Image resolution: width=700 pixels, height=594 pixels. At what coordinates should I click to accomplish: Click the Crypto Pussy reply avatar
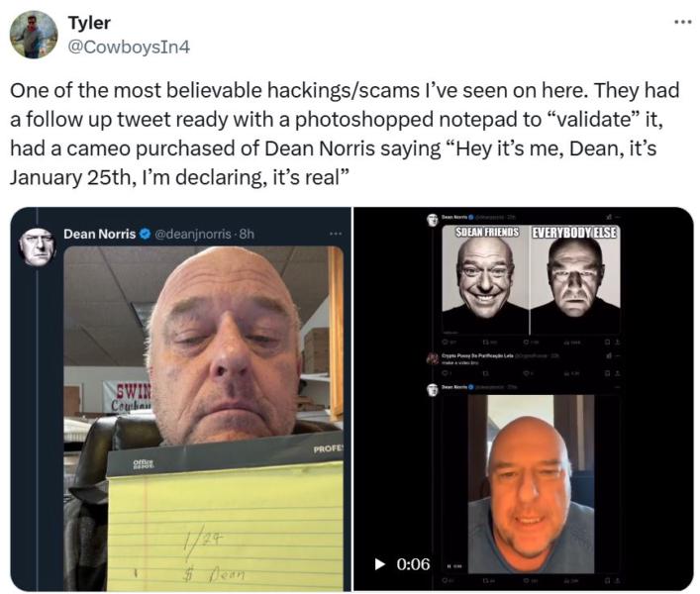pyautogui.click(x=432, y=358)
